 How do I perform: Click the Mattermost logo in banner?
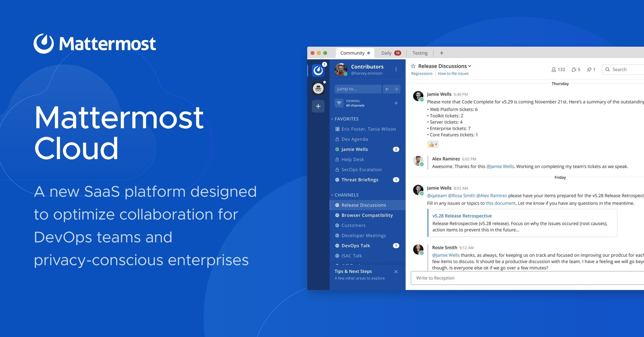95,44
